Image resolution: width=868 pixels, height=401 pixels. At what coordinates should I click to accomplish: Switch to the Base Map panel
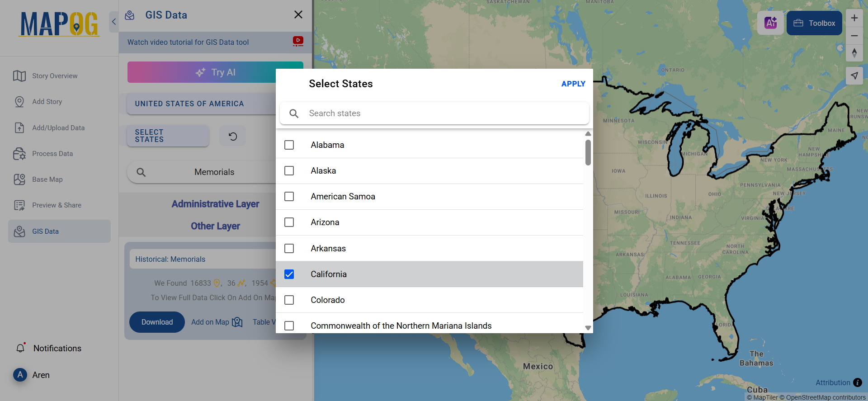click(47, 179)
